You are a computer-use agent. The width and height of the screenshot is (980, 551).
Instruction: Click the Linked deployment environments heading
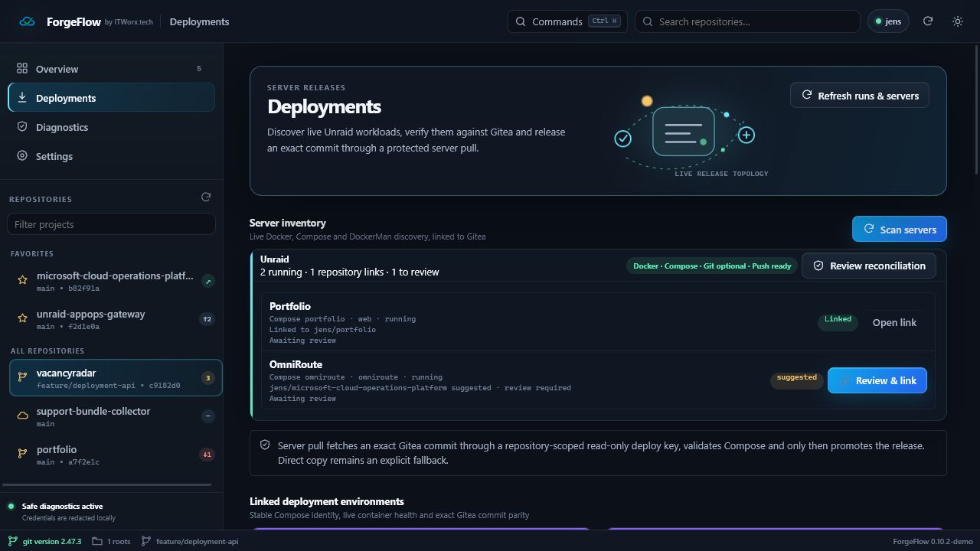326,501
